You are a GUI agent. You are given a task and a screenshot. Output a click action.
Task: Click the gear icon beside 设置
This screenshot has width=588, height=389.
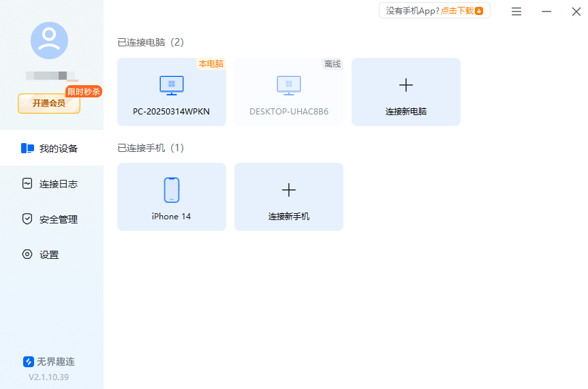(27, 255)
